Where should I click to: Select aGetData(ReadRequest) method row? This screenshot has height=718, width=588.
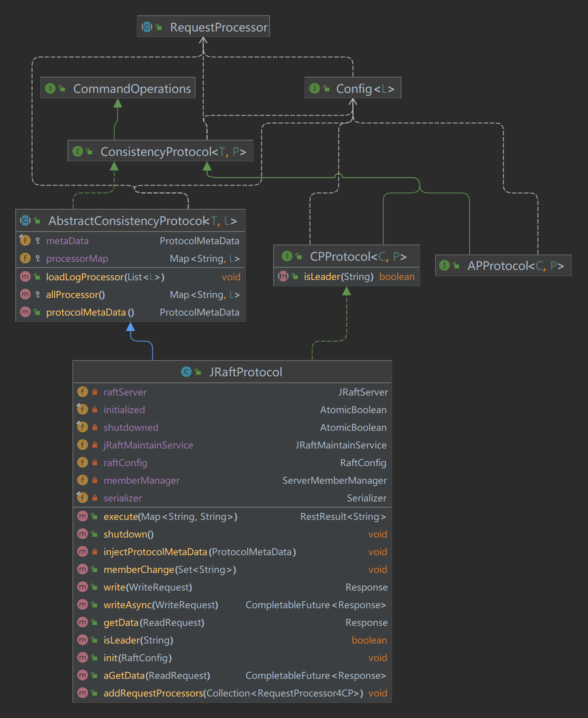pos(232,675)
